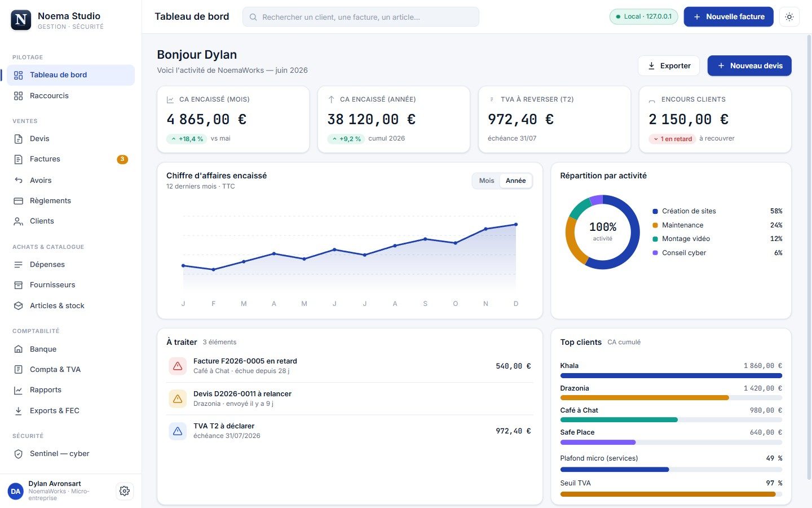This screenshot has height=508, width=812.
Task: Open the Raccourcis menu item
Action: pyautogui.click(x=70, y=96)
